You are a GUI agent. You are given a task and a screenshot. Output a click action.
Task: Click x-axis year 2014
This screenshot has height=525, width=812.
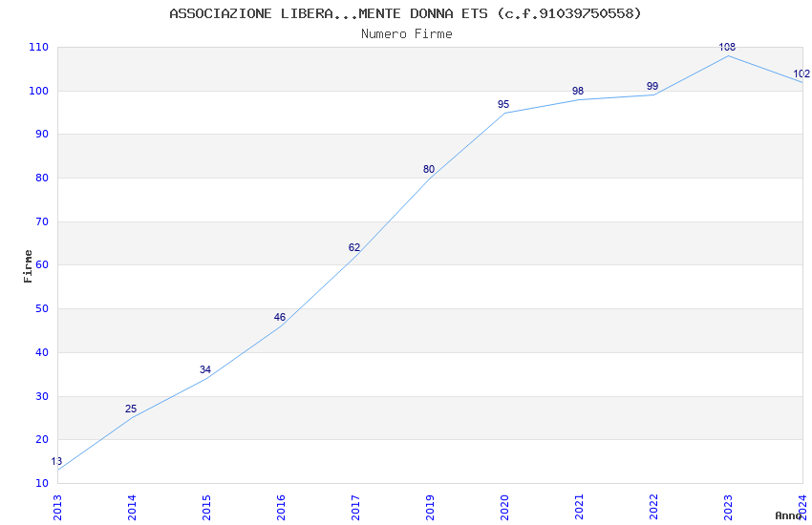pyautogui.click(x=132, y=508)
